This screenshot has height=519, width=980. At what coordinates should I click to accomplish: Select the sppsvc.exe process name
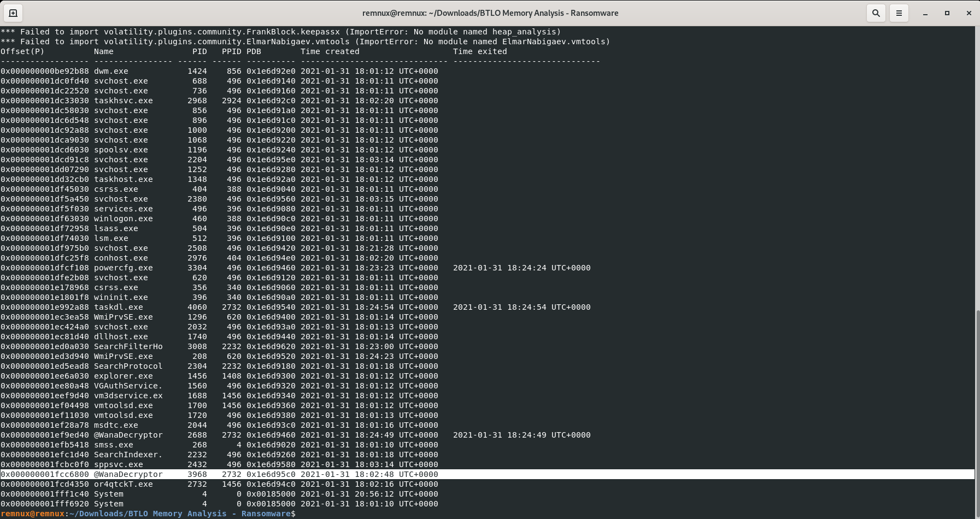(x=119, y=464)
